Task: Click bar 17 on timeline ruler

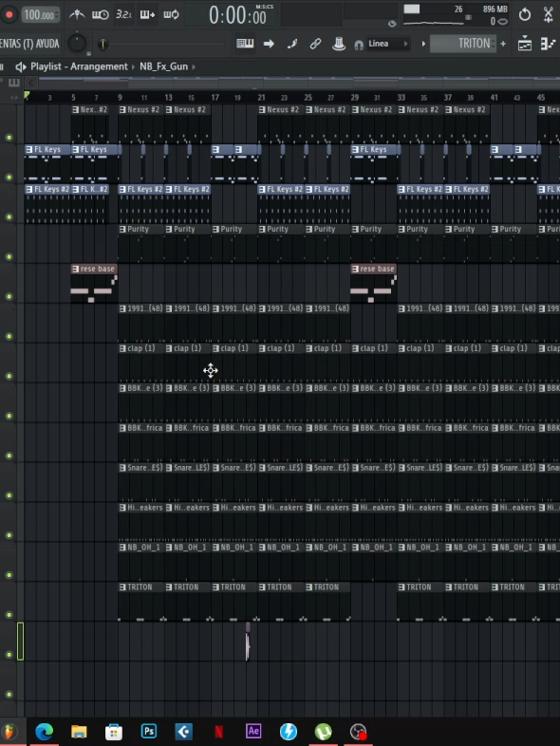Action: click(215, 98)
